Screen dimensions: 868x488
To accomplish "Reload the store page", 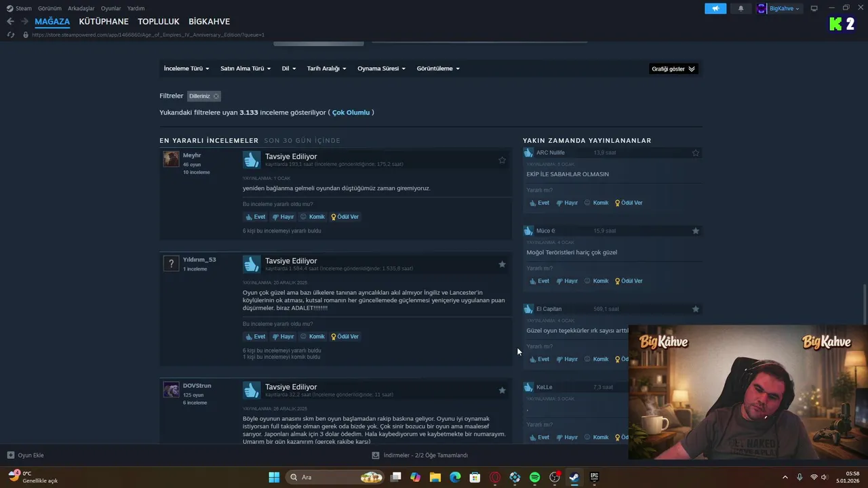I will click(x=10, y=35).
